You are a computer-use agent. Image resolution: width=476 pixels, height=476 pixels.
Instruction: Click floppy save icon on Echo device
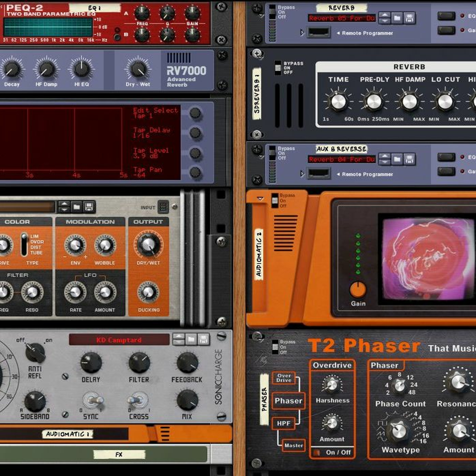pos(89,207)
